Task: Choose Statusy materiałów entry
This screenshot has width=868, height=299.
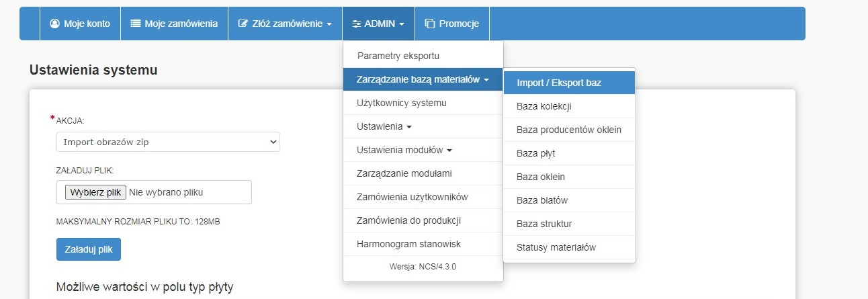Action: pyautogui.click(x=556, y=247)
